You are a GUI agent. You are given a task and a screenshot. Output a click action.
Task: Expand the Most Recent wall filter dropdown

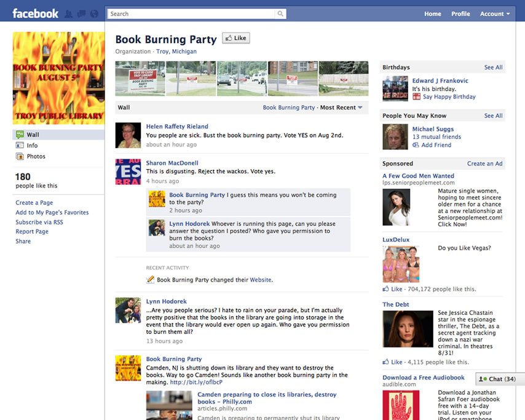[360, 108]
